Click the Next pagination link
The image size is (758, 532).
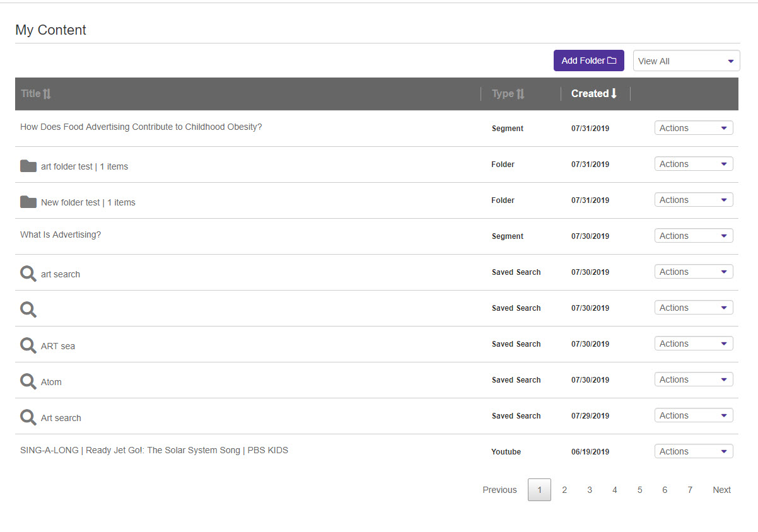point(721,490)
